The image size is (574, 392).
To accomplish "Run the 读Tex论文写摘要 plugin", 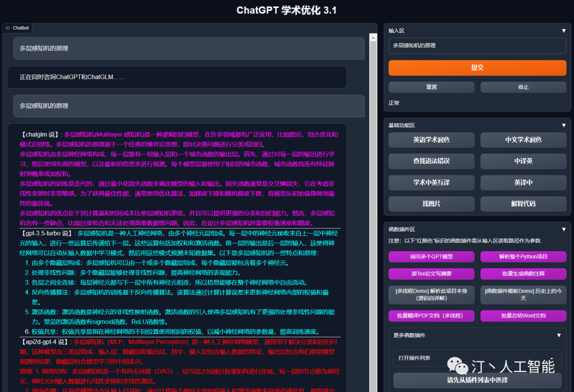I will (x=431, y=274).
